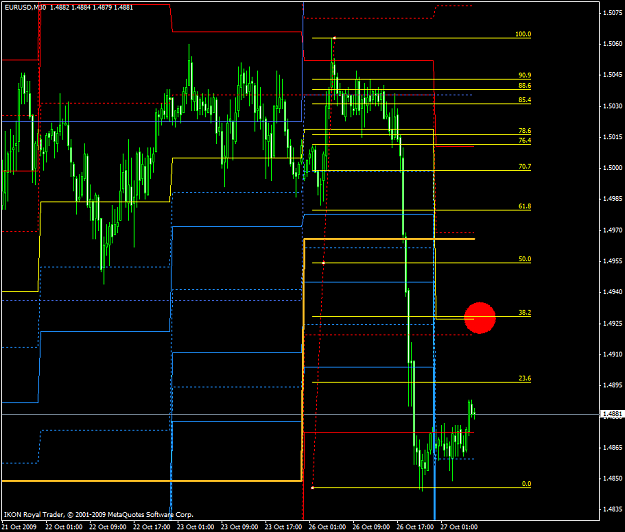
Task: Click the 1.4835 price axis value
Action: coord(612,509)
